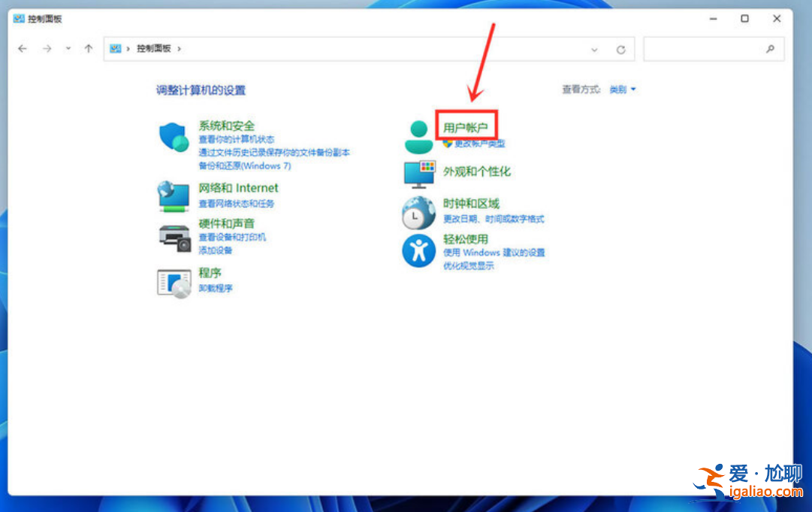Refresh the Control Panel page
The width and height of the screenshot is (812, 512).
pos(621,49)
